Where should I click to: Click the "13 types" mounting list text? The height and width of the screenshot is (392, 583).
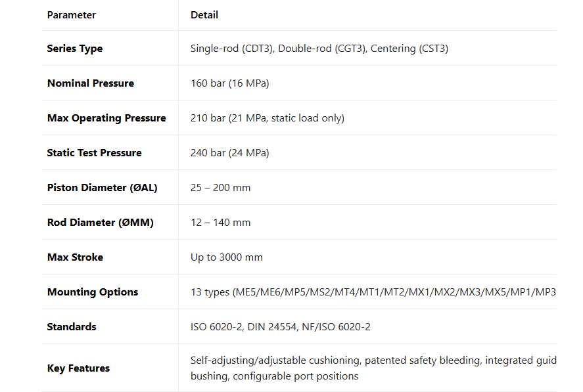pyautogui.click(x=373, y=292)
